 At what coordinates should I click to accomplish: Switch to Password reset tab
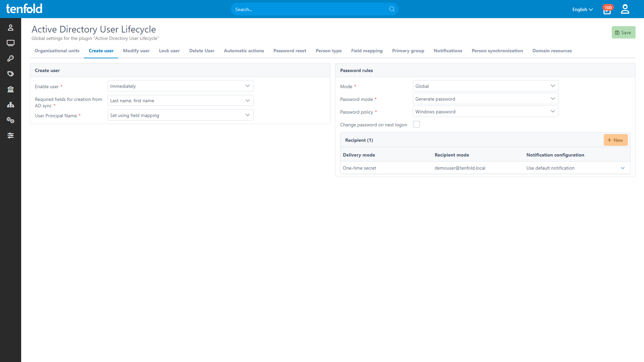click(x=290, y=51)
